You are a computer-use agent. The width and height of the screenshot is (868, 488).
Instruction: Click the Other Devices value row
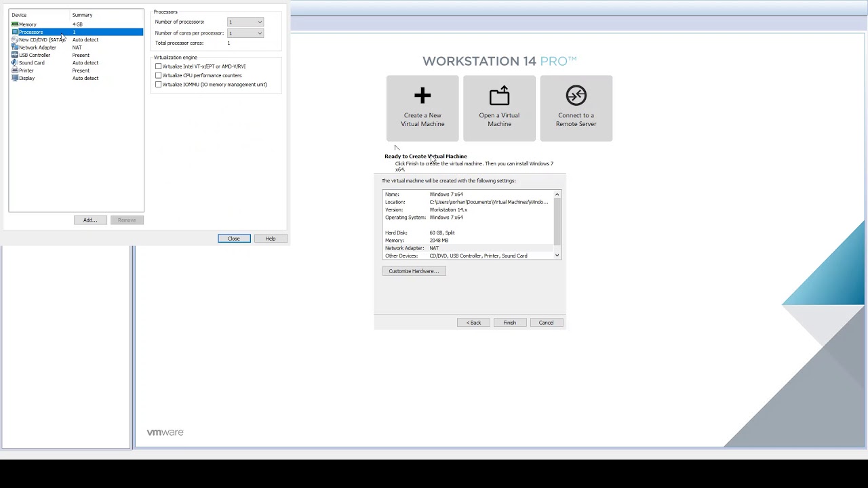point(478,256)
